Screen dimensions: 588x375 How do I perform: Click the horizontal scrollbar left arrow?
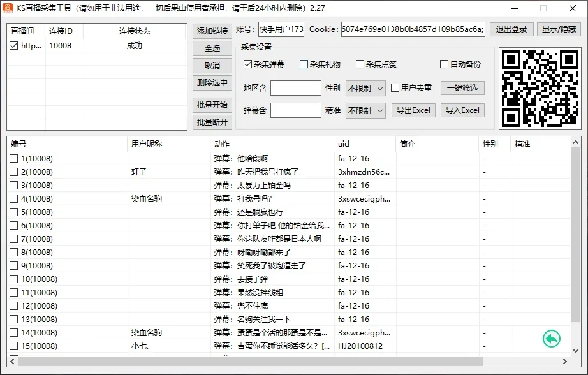12,361
